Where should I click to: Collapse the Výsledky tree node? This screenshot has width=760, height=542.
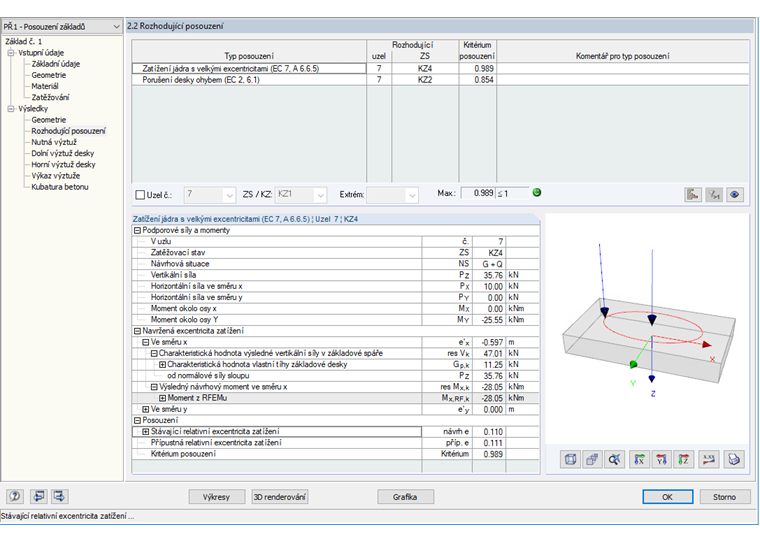tap(11, 109)
